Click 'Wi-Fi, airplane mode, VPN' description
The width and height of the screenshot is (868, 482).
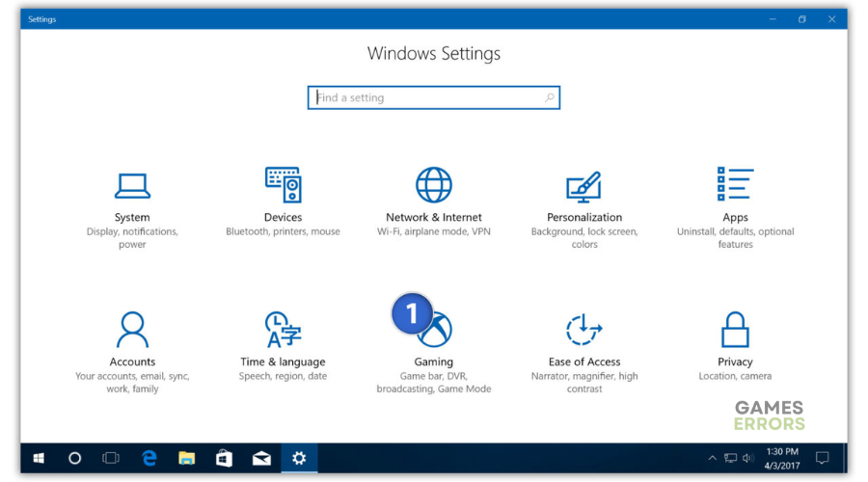click(x=434, y=232)
